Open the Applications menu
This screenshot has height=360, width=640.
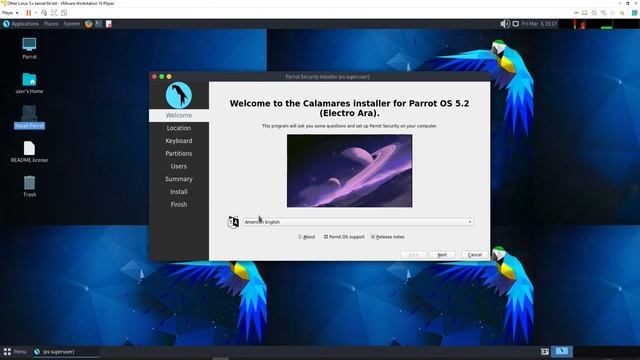pos(25,24)
